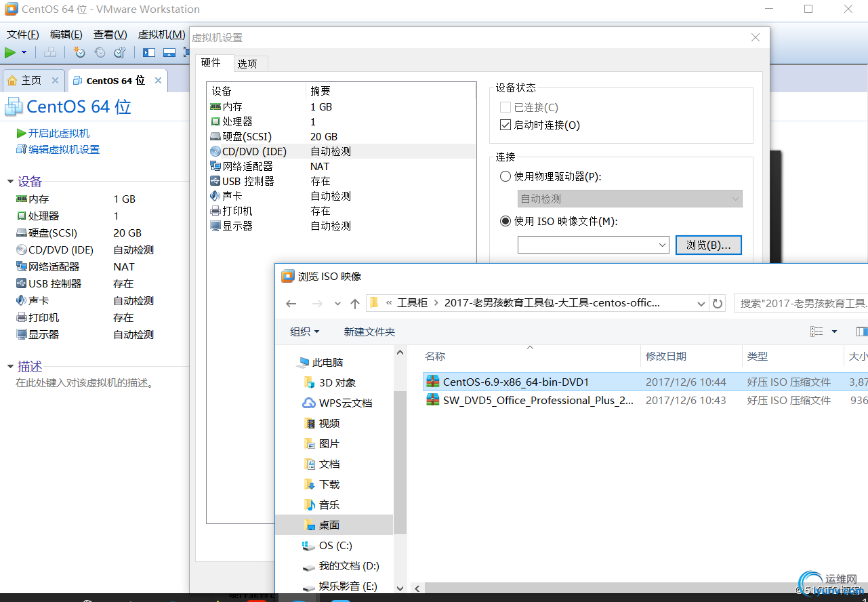
Task: Close the CentOS 64 位 tab
Action: [x=158, y=80]
